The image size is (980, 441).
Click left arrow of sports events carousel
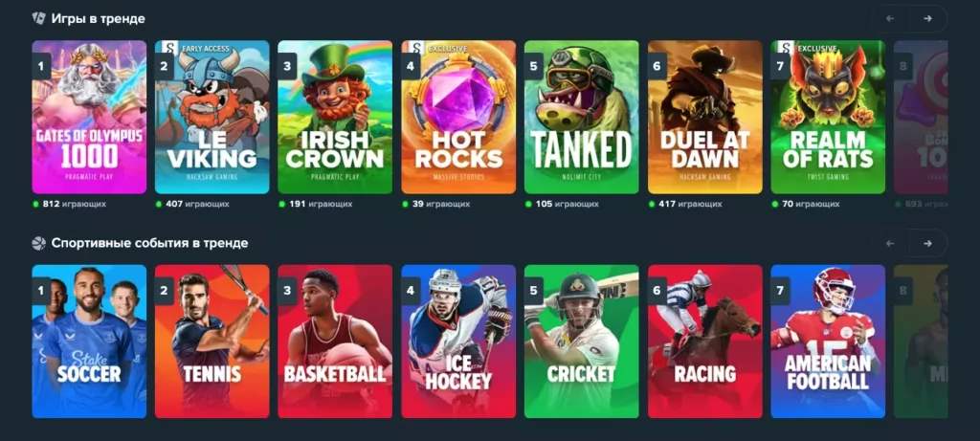[890, 243]
